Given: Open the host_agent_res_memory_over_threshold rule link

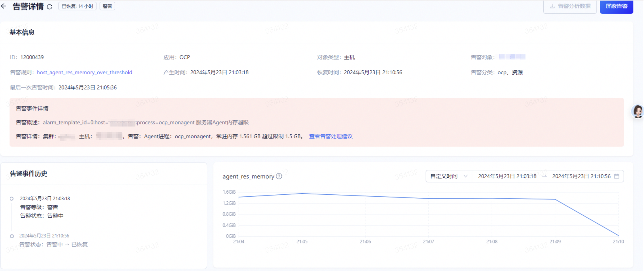Looking at the screenshot, I should coord(84,72).
